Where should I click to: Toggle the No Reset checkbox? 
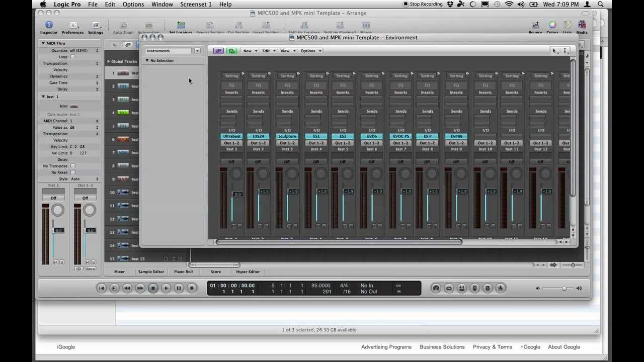click(73, 172)
